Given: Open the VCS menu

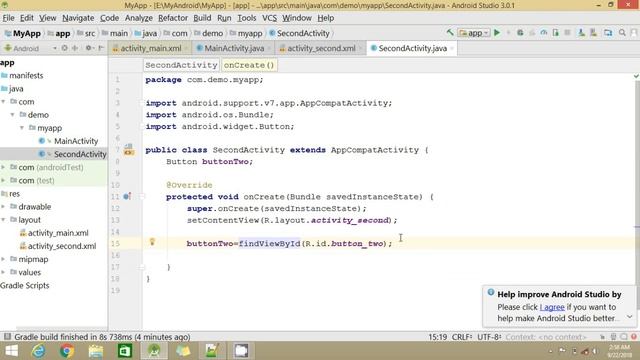Looking at the screenshot, I should pos(269,18).
